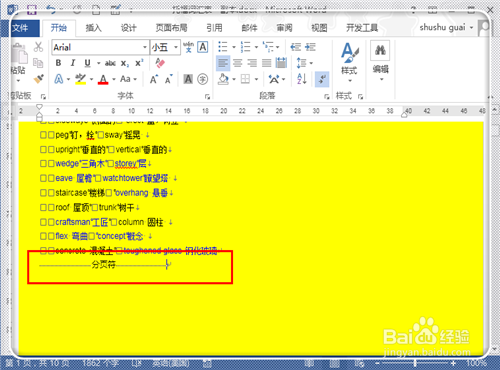
Task: Click the character border icon
Action: pyautogui.click(x=203, y=47)
